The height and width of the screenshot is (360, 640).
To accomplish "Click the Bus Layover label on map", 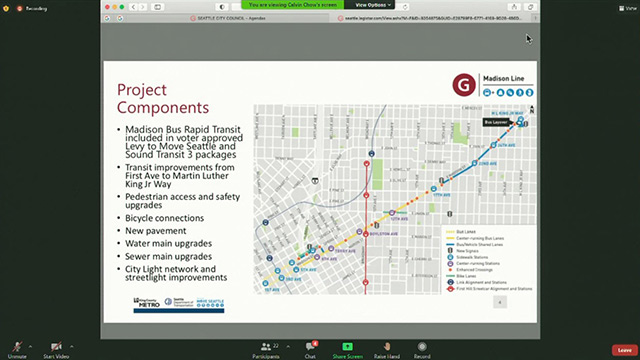I will (496, 122).
